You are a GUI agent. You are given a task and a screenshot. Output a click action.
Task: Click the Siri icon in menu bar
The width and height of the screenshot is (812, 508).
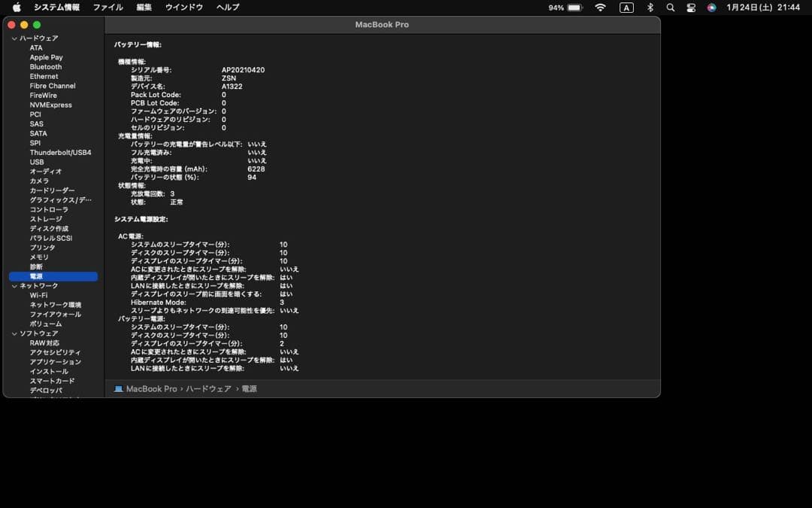pos(712,7)
